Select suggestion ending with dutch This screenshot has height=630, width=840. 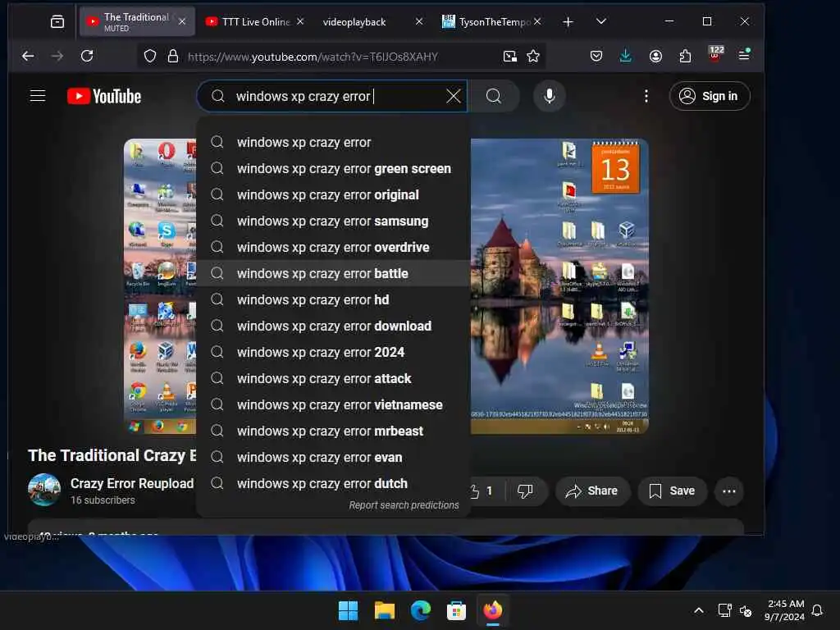click(x=333, y=484)
